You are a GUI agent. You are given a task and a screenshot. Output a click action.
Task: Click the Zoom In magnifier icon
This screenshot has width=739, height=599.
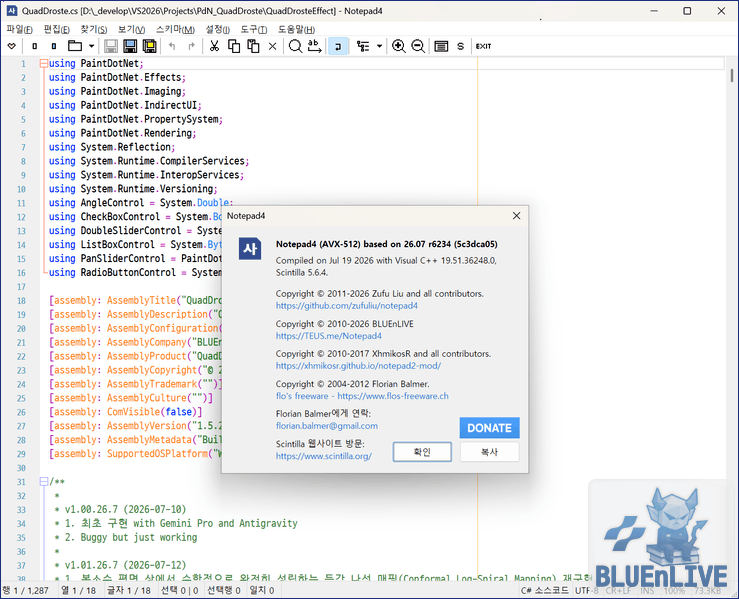(x=399, y=46)
